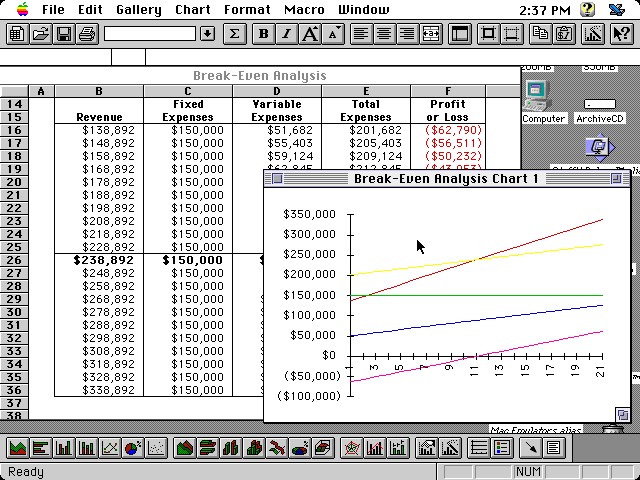Click column header C
The height and width of the screenshot is (480, 640).
pos(188,92)
